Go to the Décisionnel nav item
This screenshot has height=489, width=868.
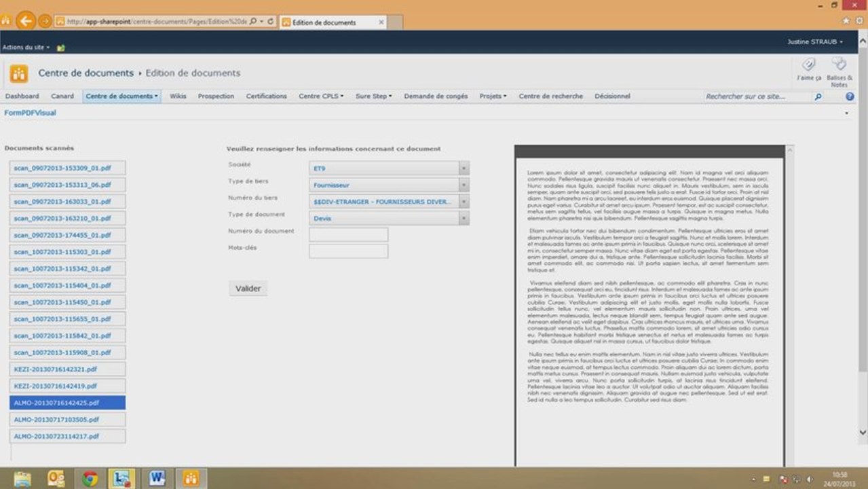point(612,96)
